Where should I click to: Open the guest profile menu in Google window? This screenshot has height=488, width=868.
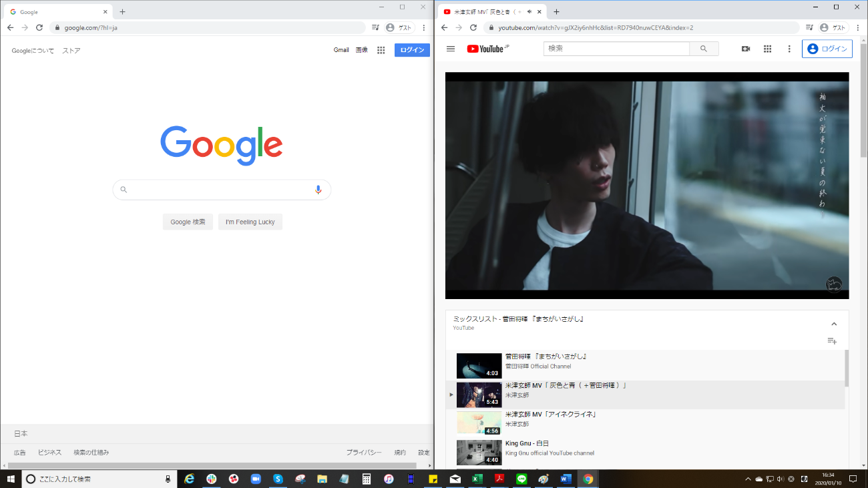click(x=399, y=27)
